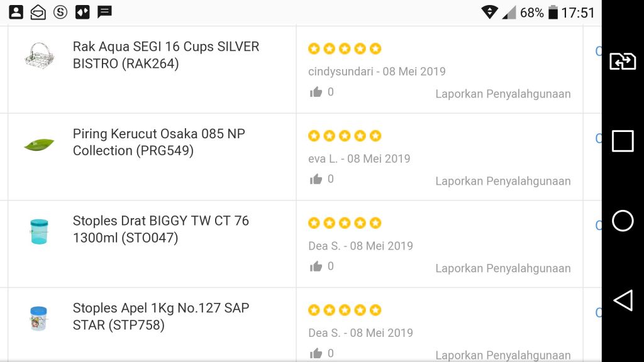This screenshot has height=362, width=644.
Task: View Stoples Drat BIGGY TW CT 76
Action: click(x=161, y=229)
